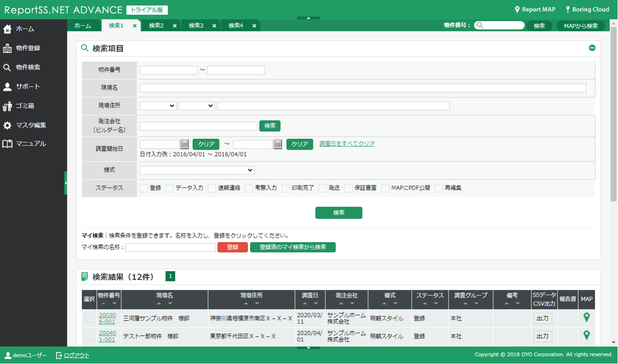Collapse the bottom footer arrow
618x364 pixels.
pyautogui.click(x=309, y=348)
